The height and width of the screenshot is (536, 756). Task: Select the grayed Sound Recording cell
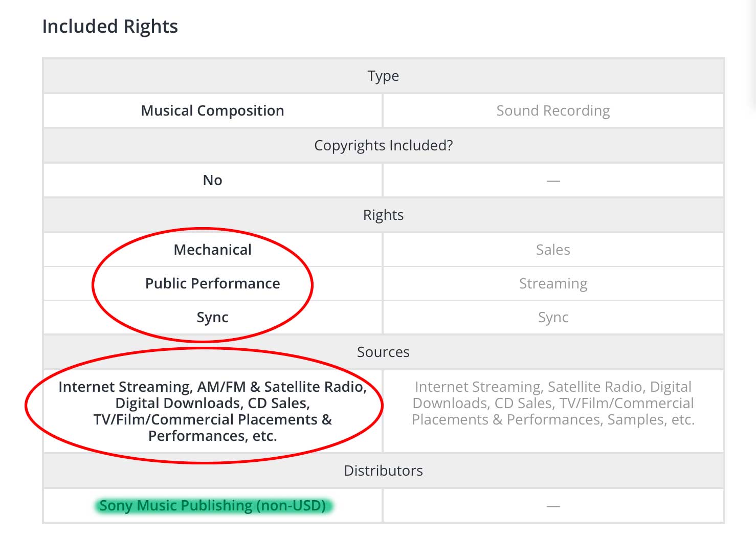point(553,110)
